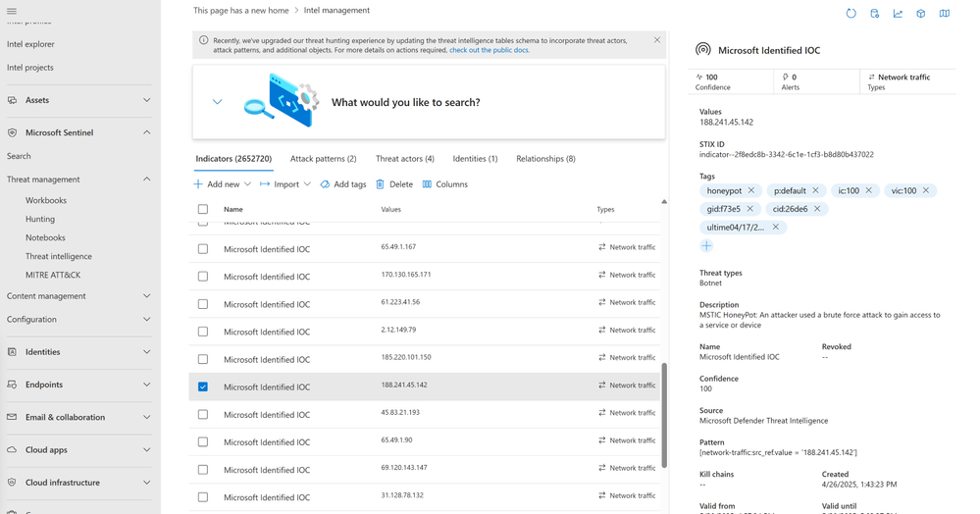Viewport: 980px width, 514px height.
Task: Remove the p:default tag
Action: click(x=815, y=190)
